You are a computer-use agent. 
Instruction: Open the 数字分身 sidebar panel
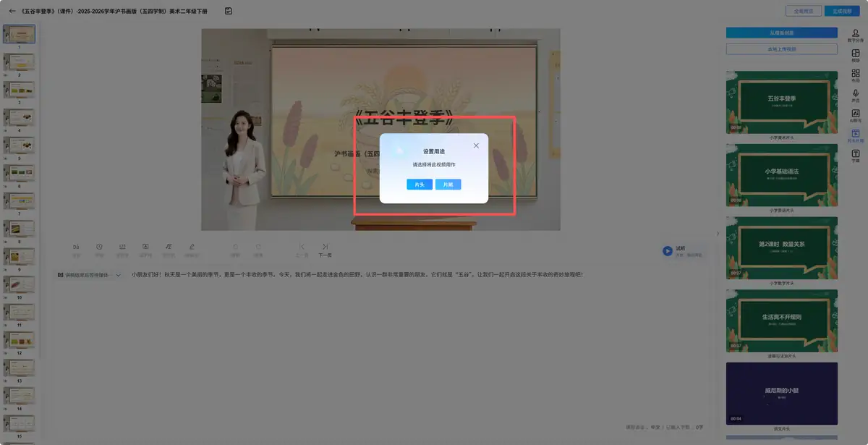pyautogui.click(x=856, y=35)
